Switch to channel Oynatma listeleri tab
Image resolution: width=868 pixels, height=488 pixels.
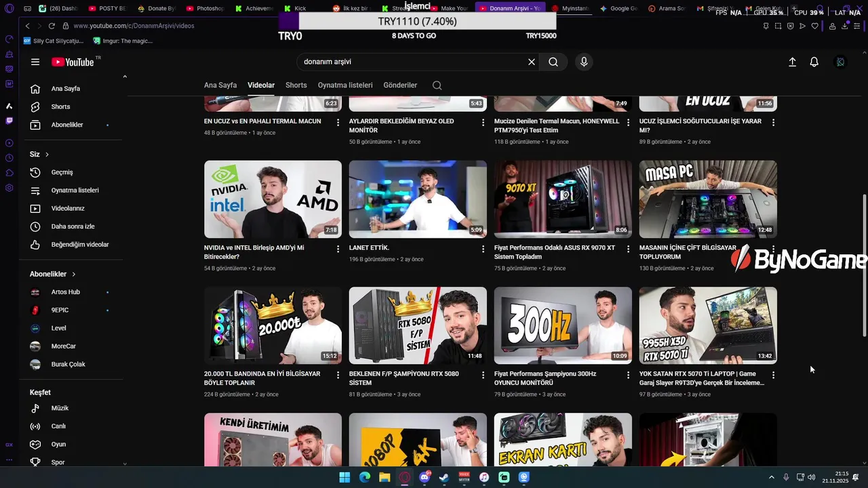[345, 85]
